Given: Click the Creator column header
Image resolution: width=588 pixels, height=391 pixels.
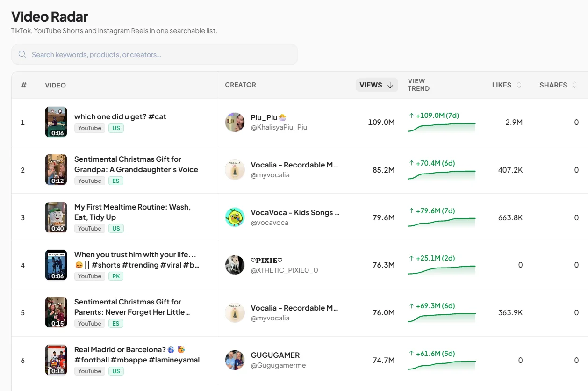Looking at the screenshot, I should (240, 85).
